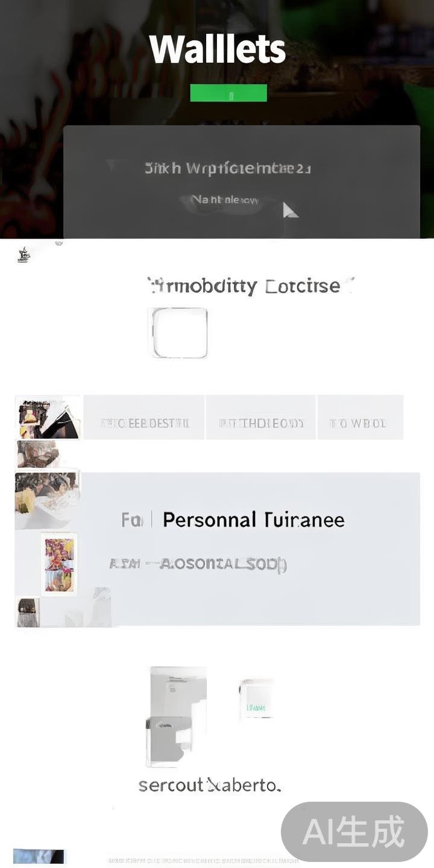Open the first gray tab beside thumbnail

point(144,417)
